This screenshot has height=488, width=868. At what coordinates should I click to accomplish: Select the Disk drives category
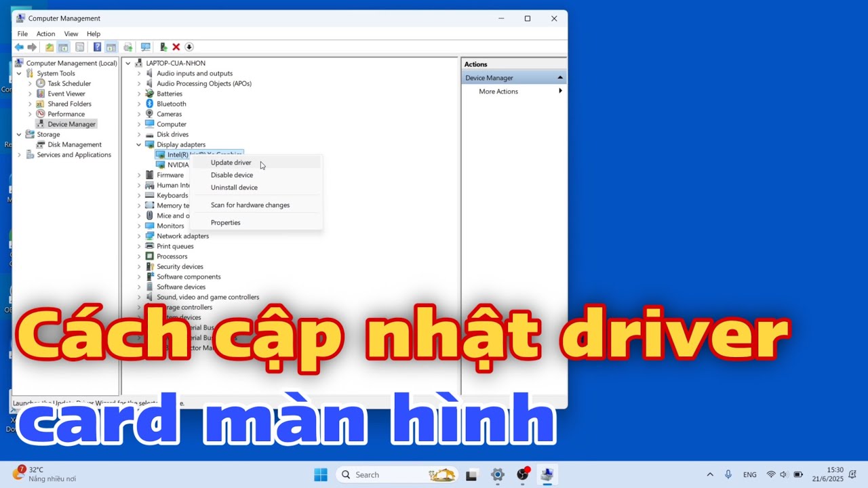[173, 134]
